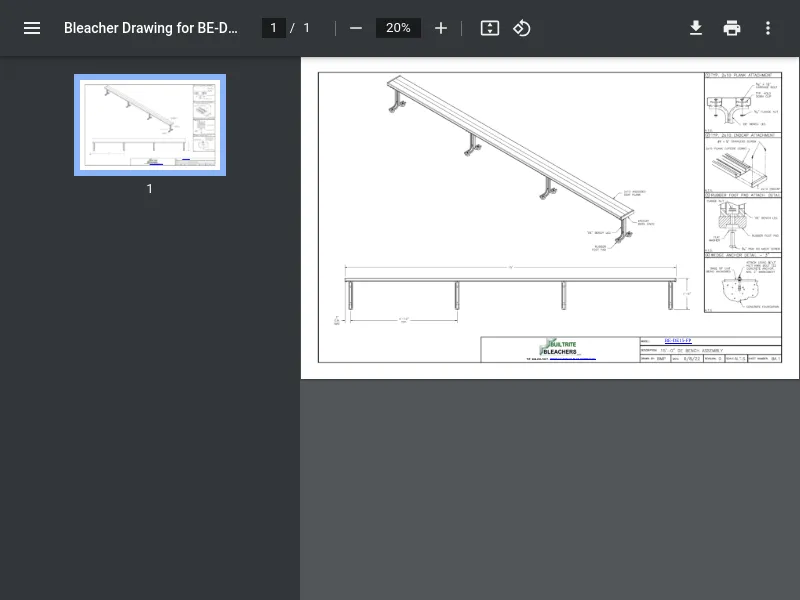800x600 pixels.
Task: Click the 20% zoom level field
Action: coord(398,28)
